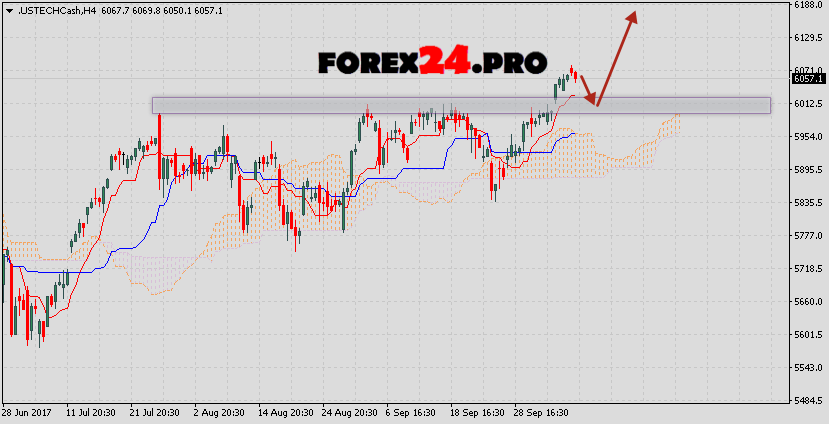
Task: Click the 24 Aug 20:30 time label
Action: pyautogui.click(x=351, y=412)
